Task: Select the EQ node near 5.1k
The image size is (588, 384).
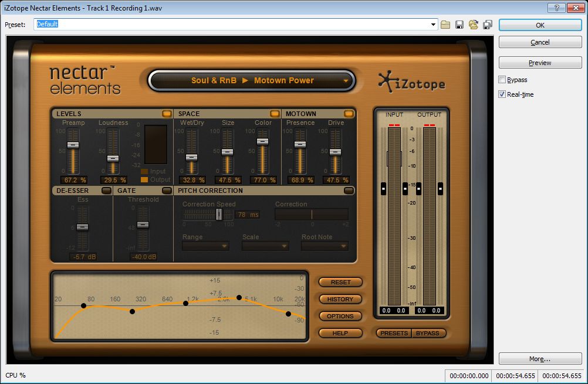Action: tap(239, 297)
